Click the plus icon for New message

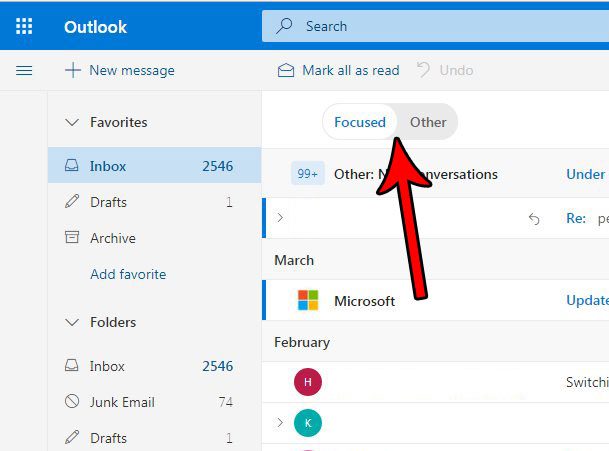72,70
